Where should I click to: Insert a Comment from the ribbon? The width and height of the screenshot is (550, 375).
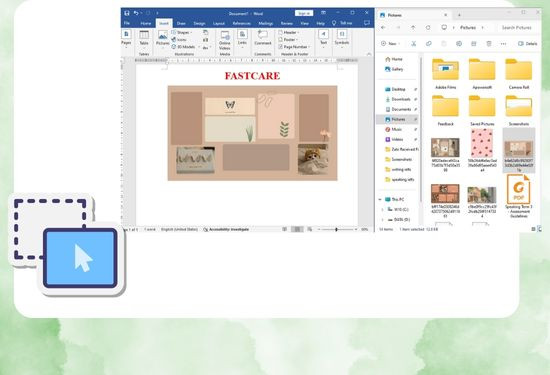(263, 38)
